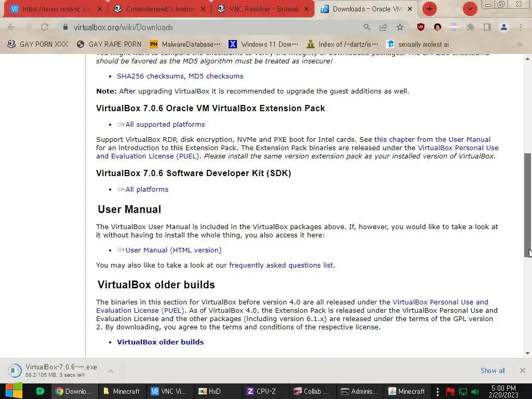Open the uBlock Origin extension
This screenshot has width=532, height=399.
pos(421,27)
